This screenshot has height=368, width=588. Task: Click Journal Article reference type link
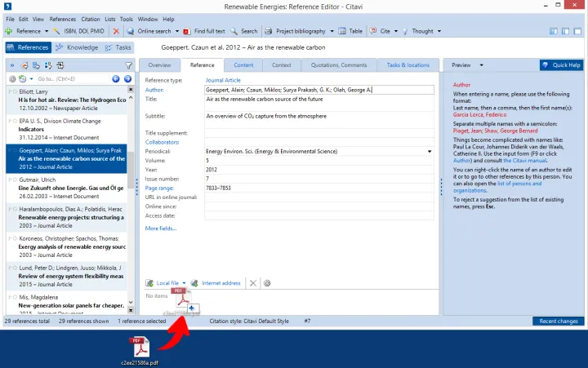point(223,80)
